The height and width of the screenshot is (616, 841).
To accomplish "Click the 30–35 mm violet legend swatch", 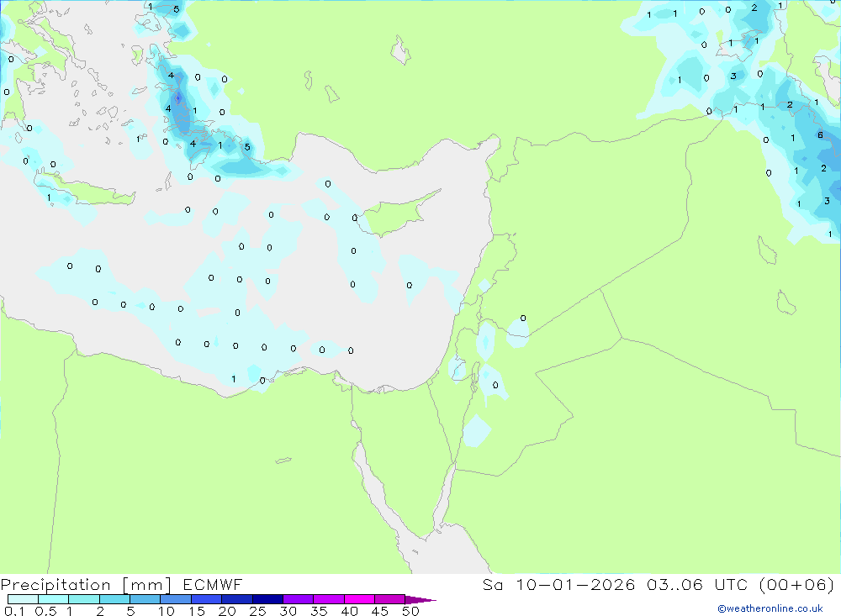I will tap(299, 599).
